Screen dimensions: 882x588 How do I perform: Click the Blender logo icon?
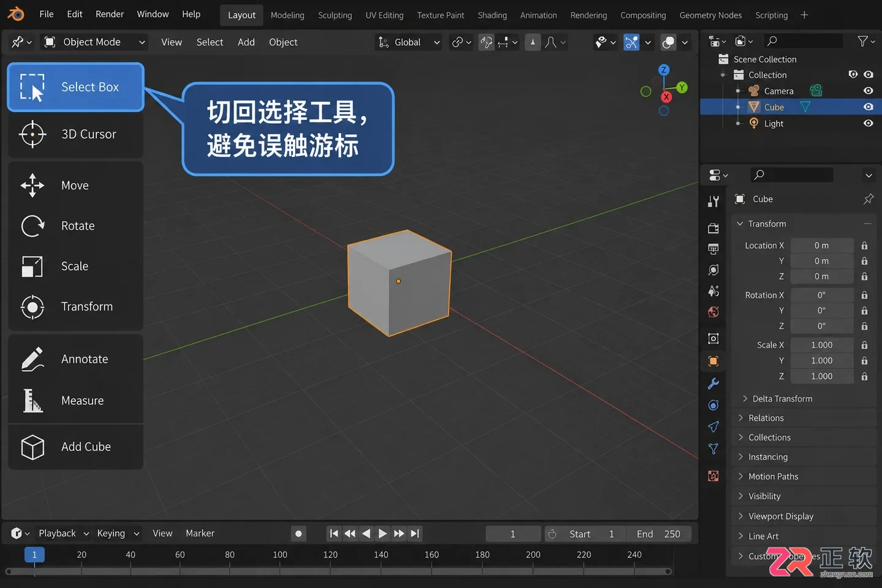17,14
